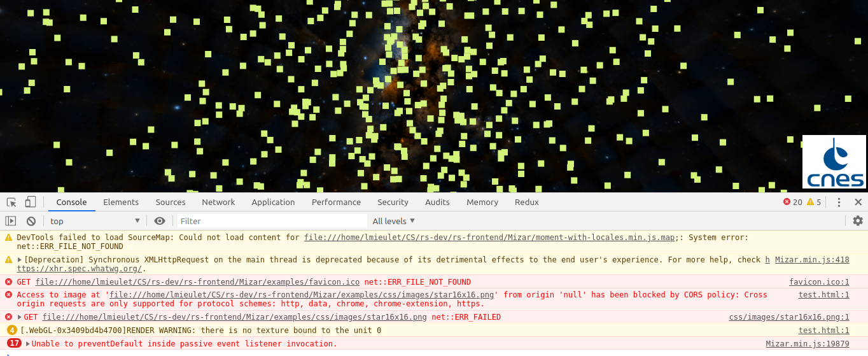Open css/images/star16x16.png:1 source link
868x356 pixels.
pyautogui.click(x=789, y=317)
